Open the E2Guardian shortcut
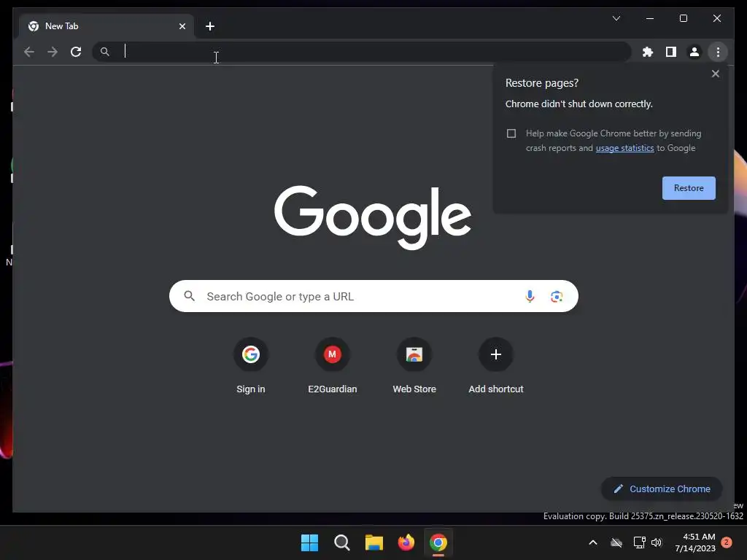The image size is (747, 560). 333,366
